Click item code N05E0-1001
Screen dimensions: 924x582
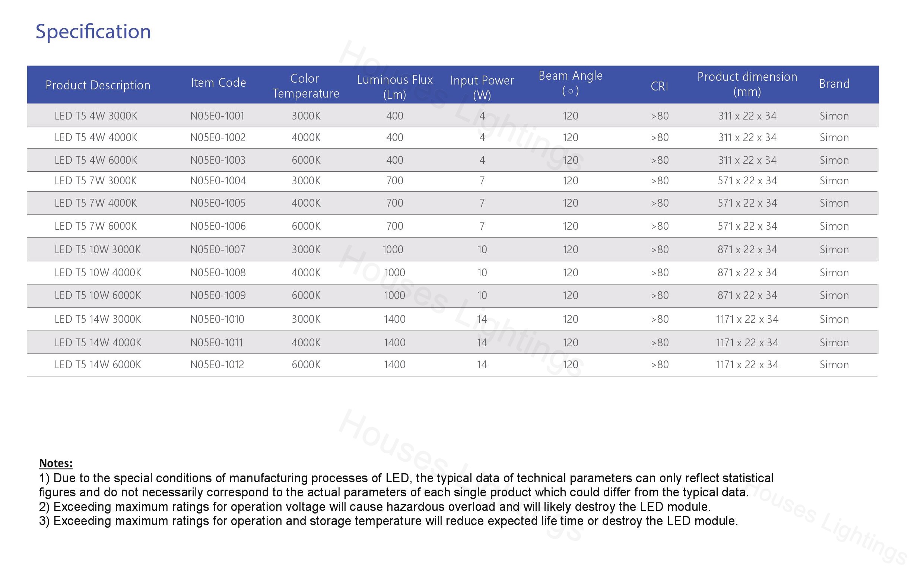pyautogui.click(x=217, y=116)
